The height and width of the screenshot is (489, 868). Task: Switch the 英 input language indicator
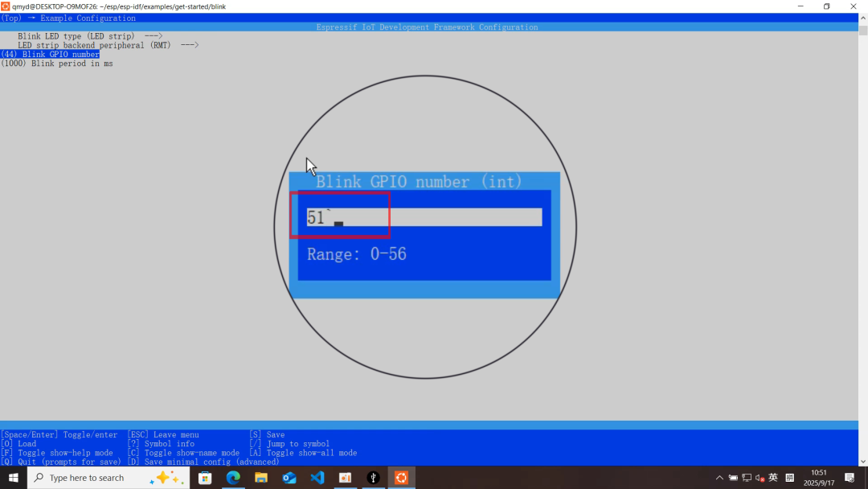(773, 478)
